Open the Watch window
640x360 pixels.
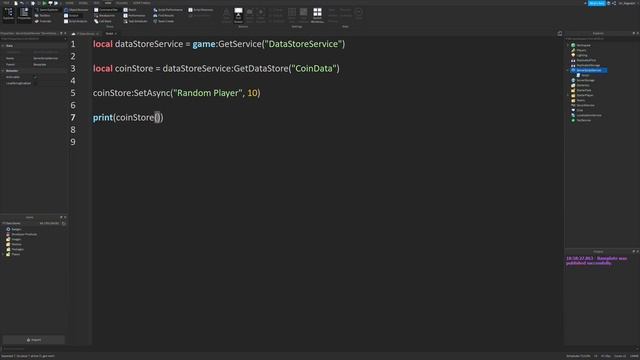coord(130,10)
